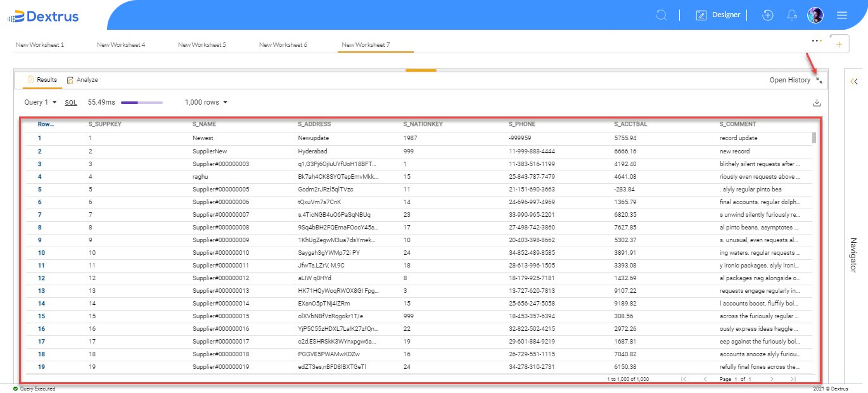Sort by S_COMMENT column header
Screen dimensions: 868x393
click(737, 124)
